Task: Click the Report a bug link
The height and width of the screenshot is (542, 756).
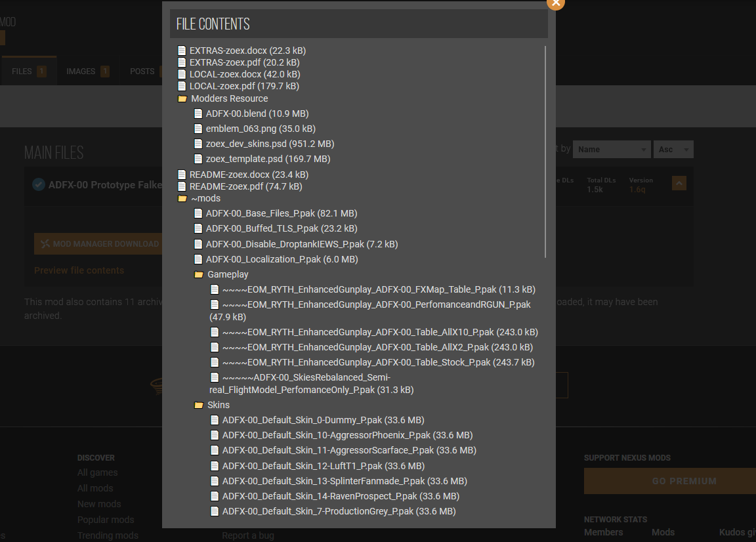Action: click(x=248, y=535)
